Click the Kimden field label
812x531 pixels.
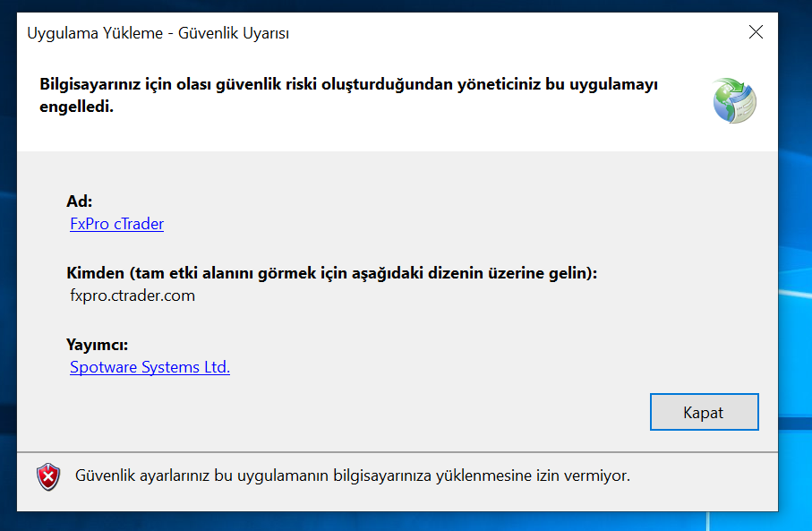(x=331, y=273)
